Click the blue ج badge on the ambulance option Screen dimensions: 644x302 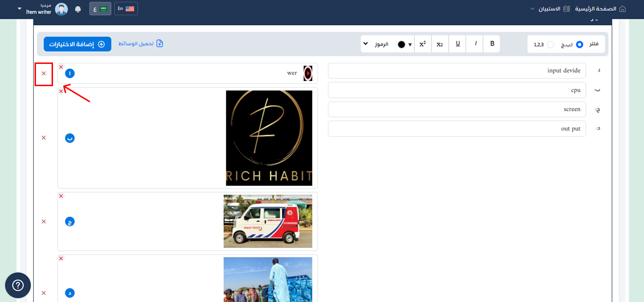click(x=70, y=222)
